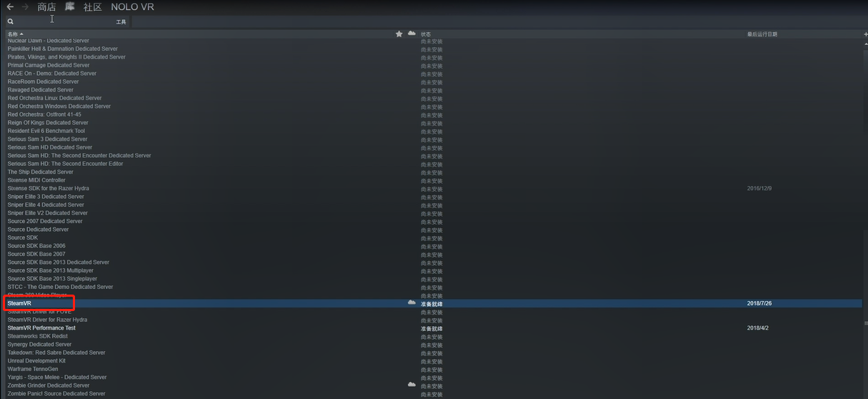
Task: Select SteamVR in the tools list
Action: [433, 303]
